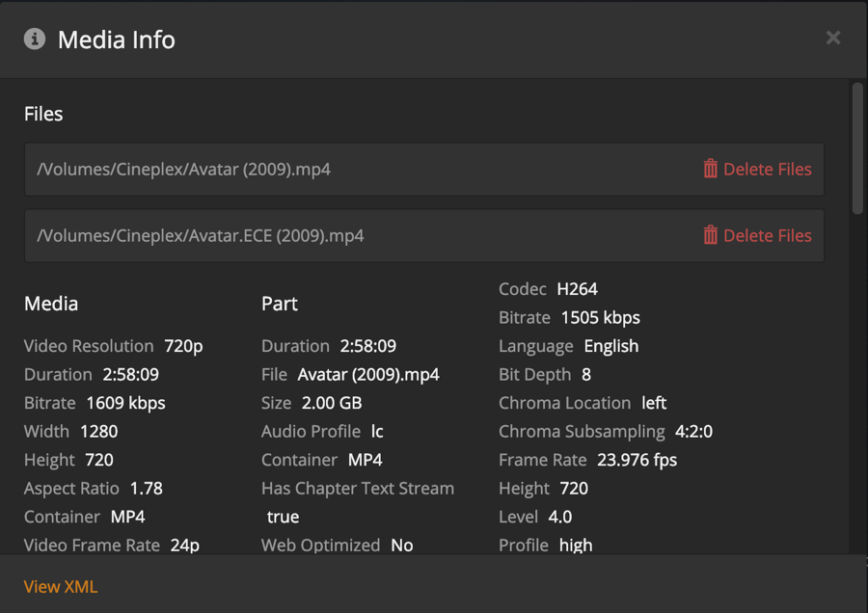The height and width of the screenshot is (613, 868).
Task: Click the info icon beside Media Info
Action: pyautogui.click(x=35, y=39)
